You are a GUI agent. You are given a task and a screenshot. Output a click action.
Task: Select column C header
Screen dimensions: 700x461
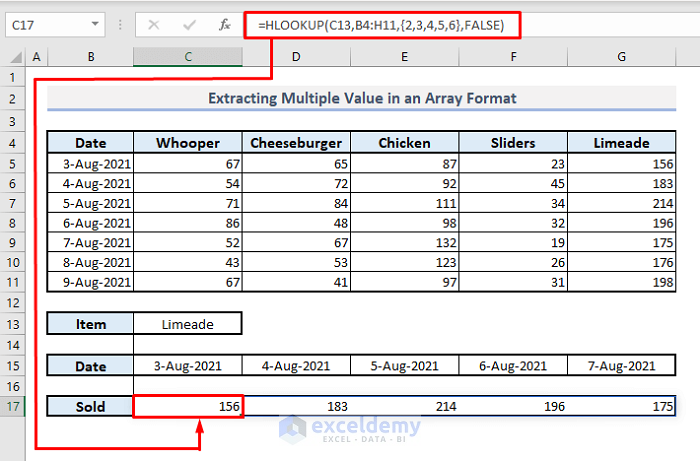click(188, 57)
